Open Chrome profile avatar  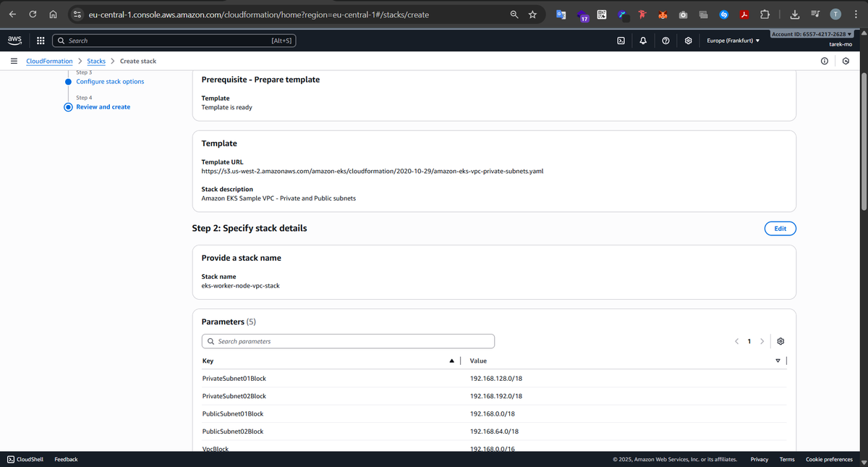click(835, 14)
